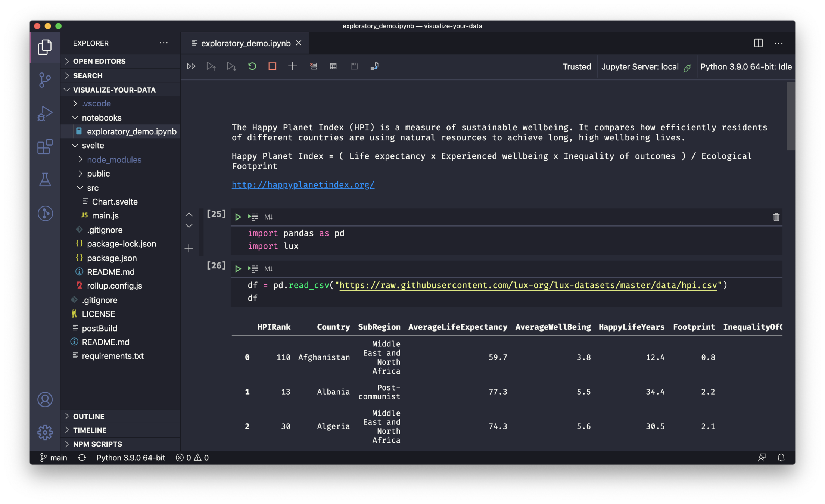Screen dimensions: 825x504
Task: Expand the node_modules folder
Action: pos(114,160)
